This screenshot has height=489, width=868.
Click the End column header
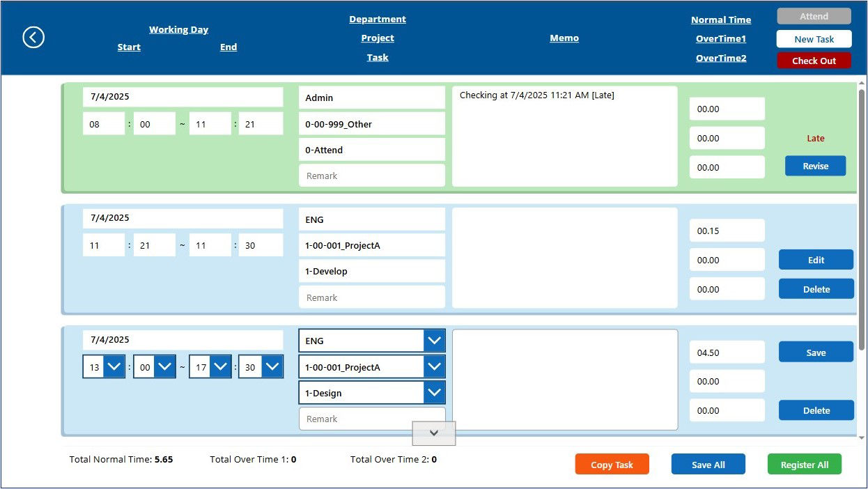(x=228, y=47)
